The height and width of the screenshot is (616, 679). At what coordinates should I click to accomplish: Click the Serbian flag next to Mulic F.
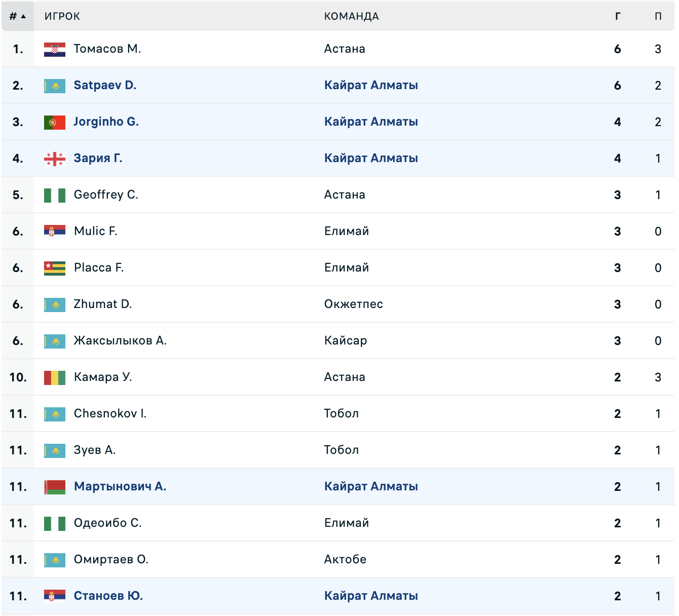(x=55, y=232)
